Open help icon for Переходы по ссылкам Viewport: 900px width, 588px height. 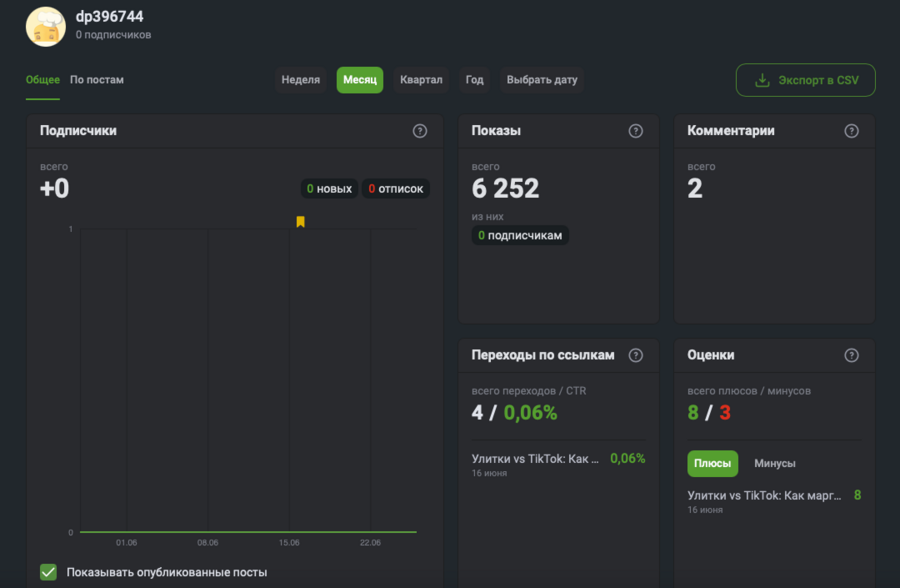pyautogui.click(x=635, y=355)
